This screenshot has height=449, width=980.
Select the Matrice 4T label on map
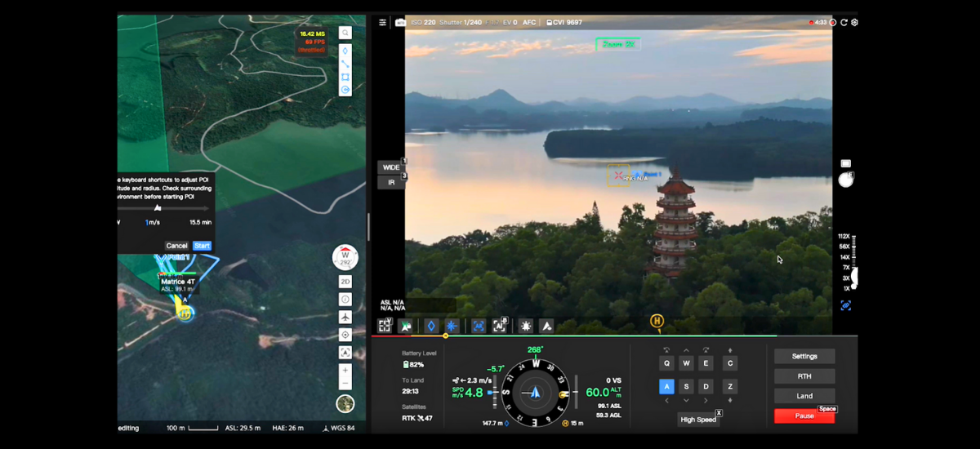(x=178, y=282)
